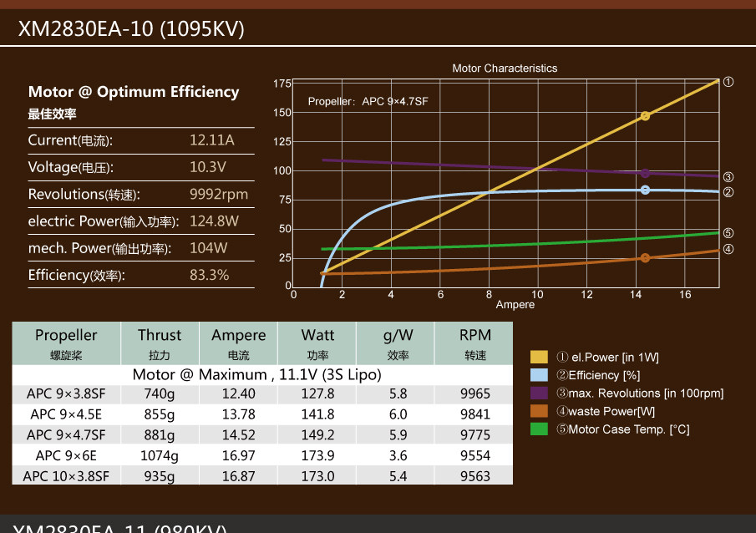
Task: Click the purple max. Revolutions legend swatch
Action: pyautogui.click(x=539, y=393)
